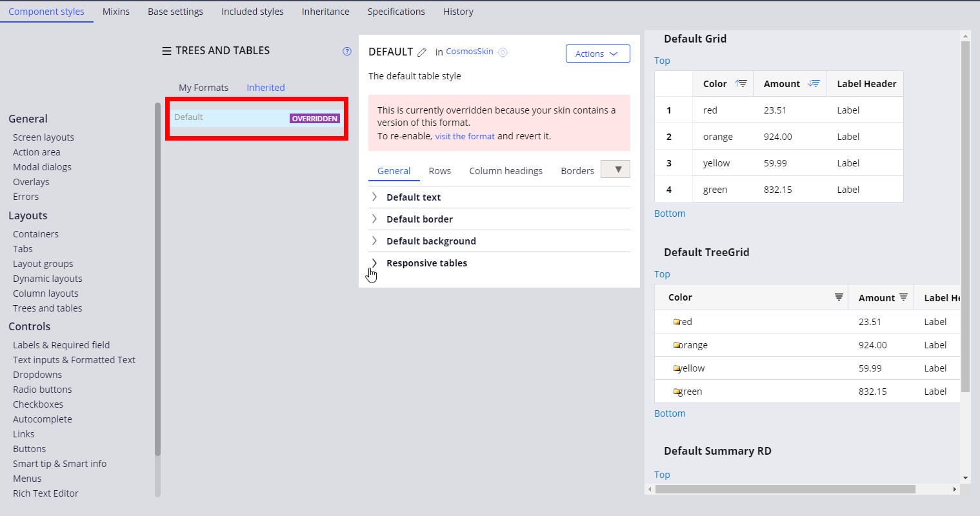Click Top link under Default Grid

point(662,61)
